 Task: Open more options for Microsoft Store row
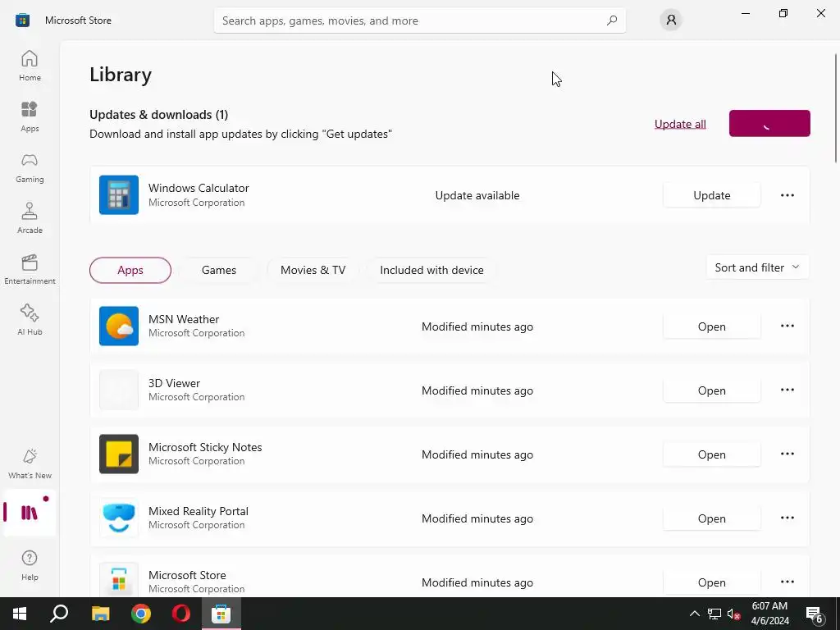pos(787,582)
